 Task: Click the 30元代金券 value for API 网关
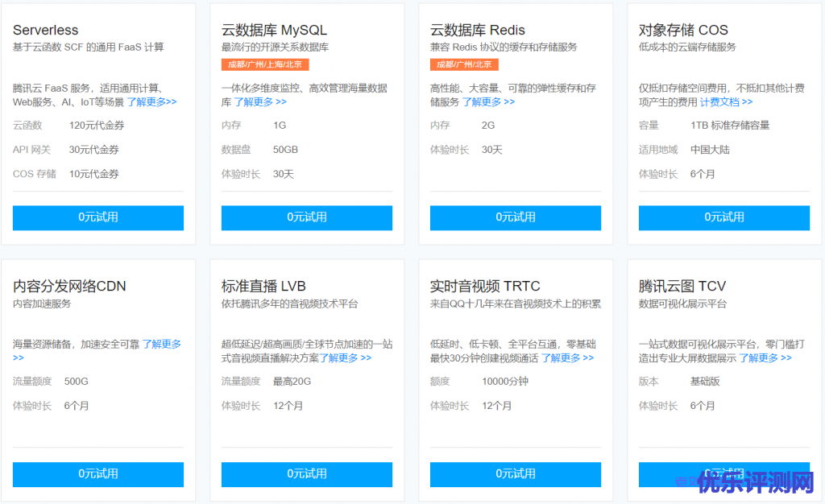point(94,149)
